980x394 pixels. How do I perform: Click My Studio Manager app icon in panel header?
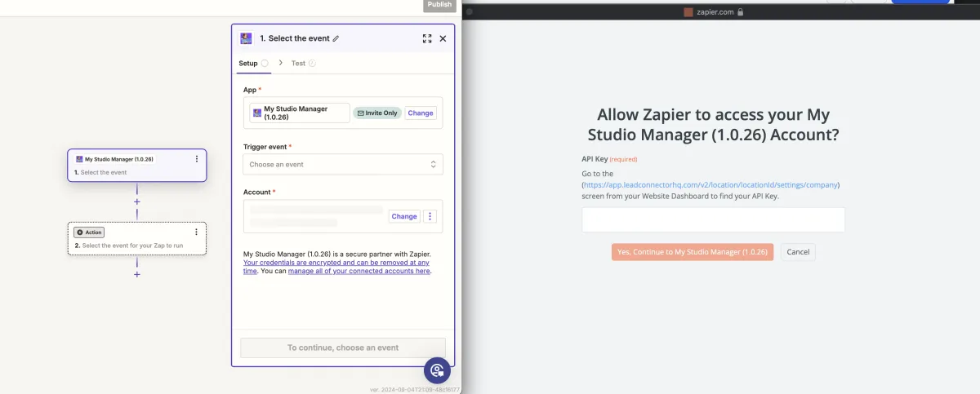coord(246,38)
